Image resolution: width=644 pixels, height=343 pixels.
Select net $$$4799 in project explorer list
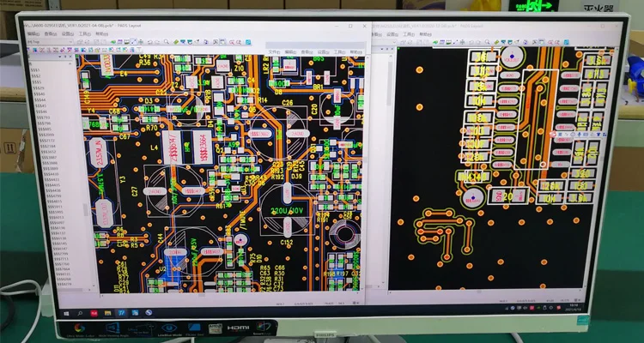(x=54, y=196)
